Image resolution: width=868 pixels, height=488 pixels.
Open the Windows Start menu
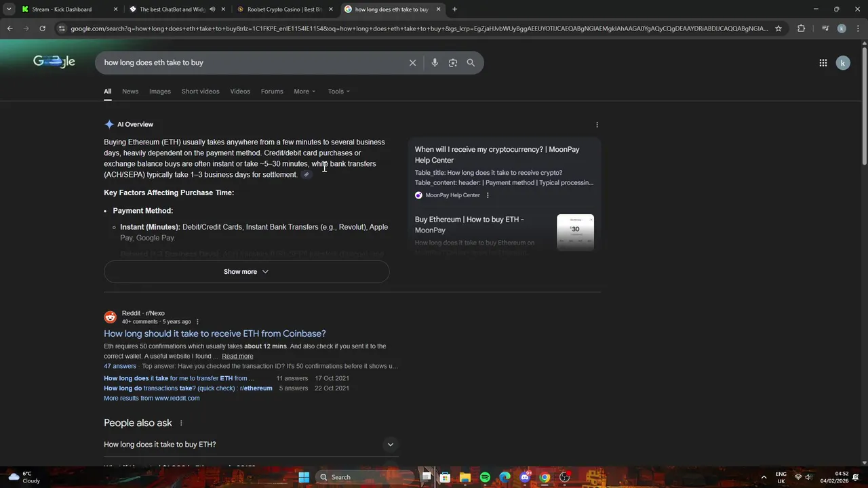[x=304, y=477]
